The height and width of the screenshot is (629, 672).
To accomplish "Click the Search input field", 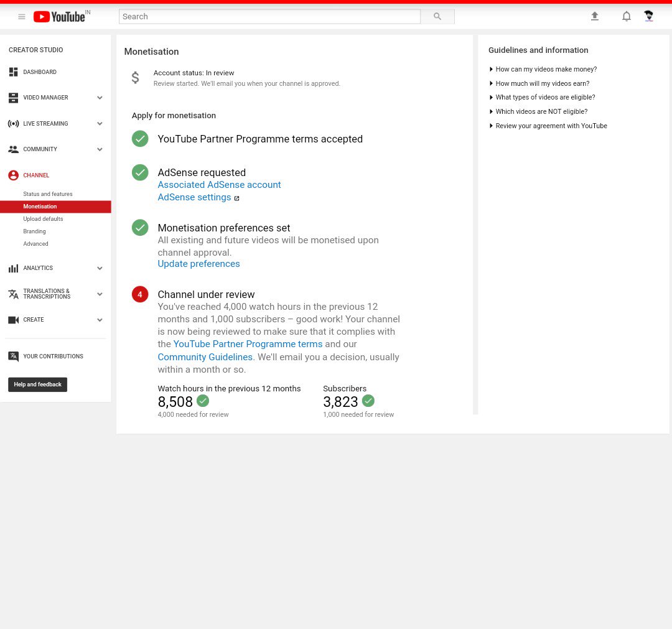I will point(269,17).
